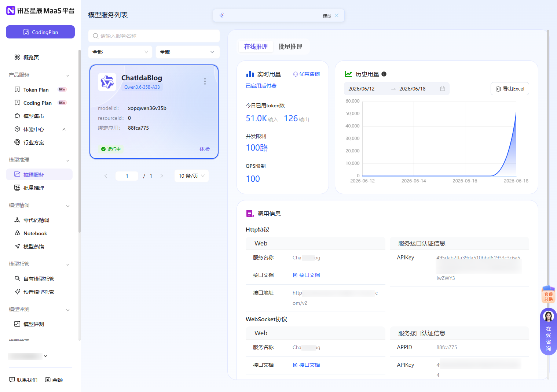Open 在线咨询 floating chat button
Image resolution: width=557 pixels, height=392 pixels.
pos(549,332)
